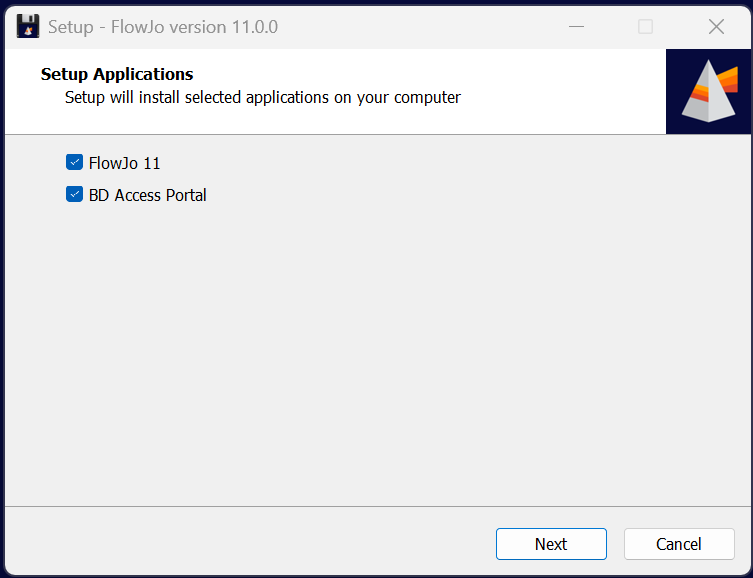
Task: Click the greyed-out maximize window icon
Action: [646, 27]
